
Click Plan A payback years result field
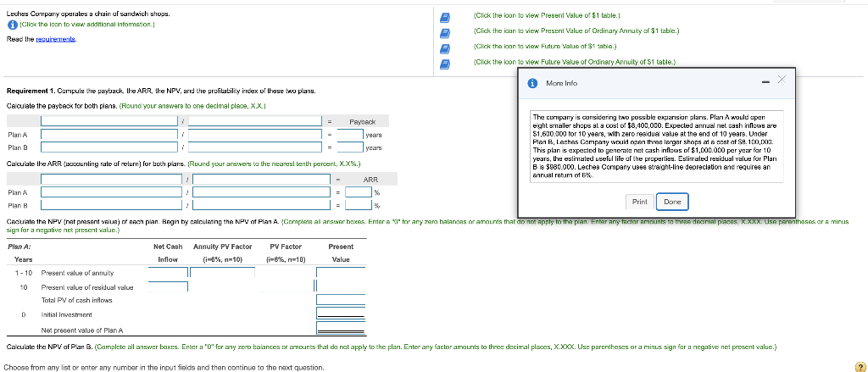coord(350,135)
